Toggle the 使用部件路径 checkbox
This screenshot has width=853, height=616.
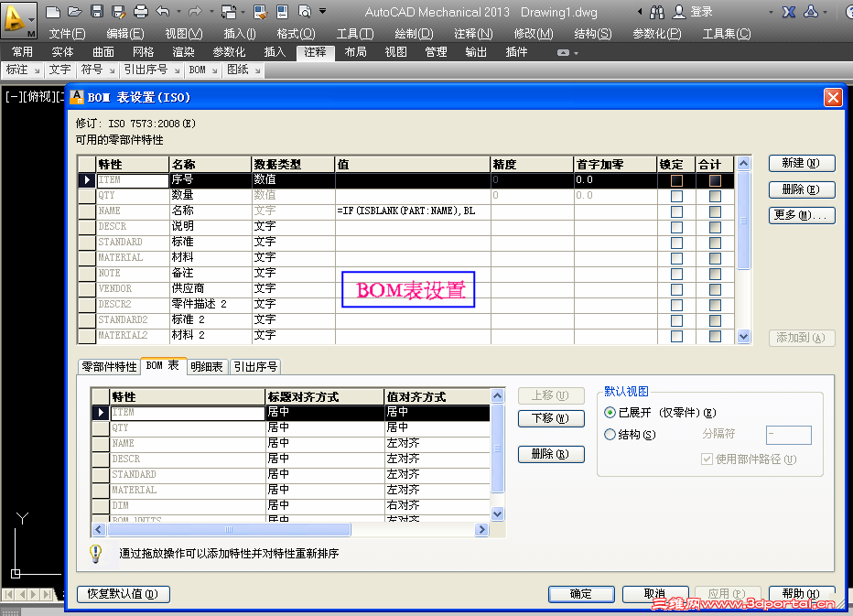tap(707, 459)
